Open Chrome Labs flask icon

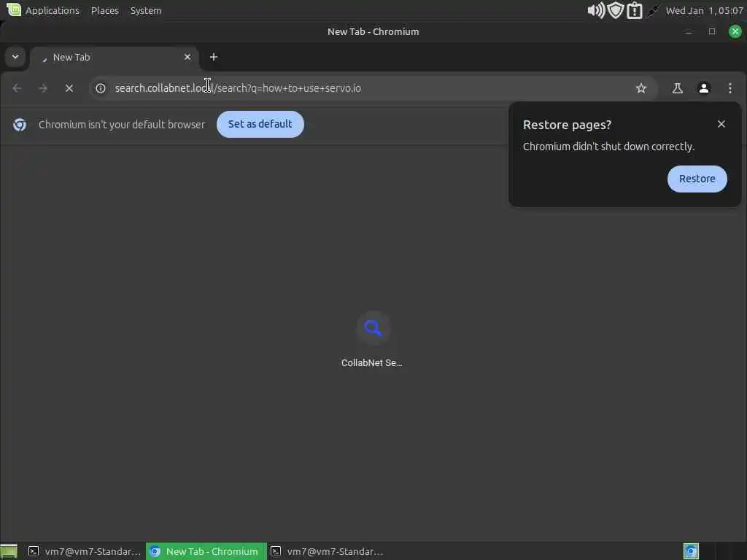(x=678, y=88)
